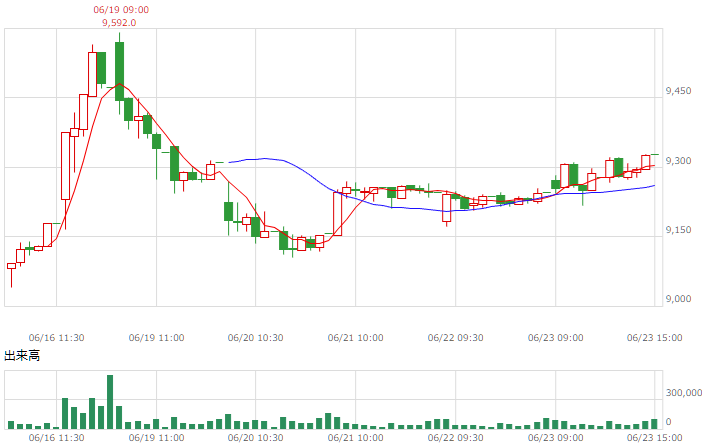Click 06/23 09:00 label under price chart
The height and width of the screenshot is (447, 702).
tap(556, 338)
